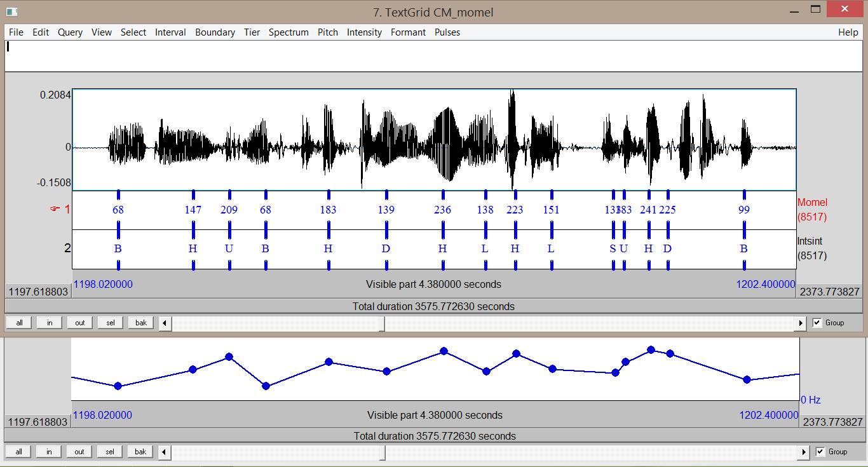868x467 pixels.
Task: Click the 'all' button in lower pitch window
Action: pos(19,452)
